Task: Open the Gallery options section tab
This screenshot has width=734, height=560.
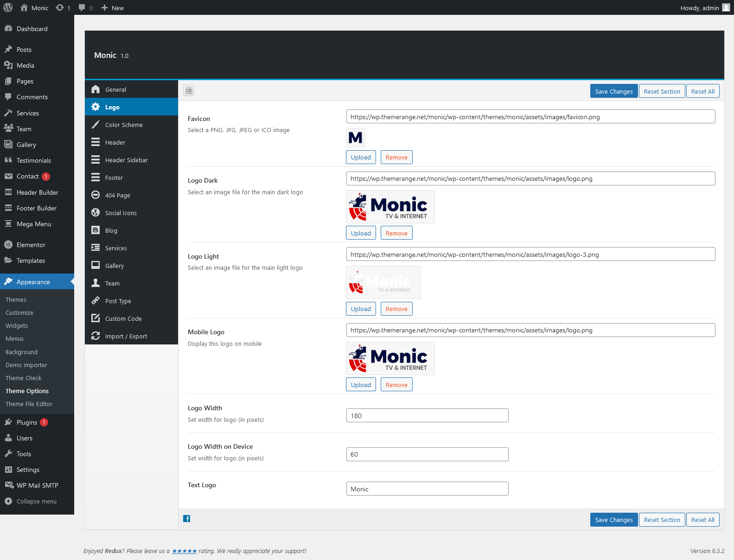Action: (131, 266)
